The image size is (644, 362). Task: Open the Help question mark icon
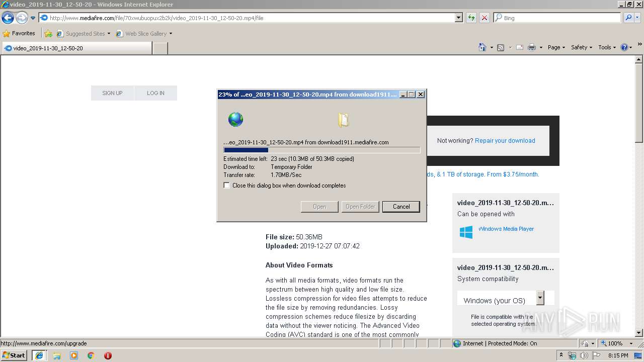[x=624, y=47]
